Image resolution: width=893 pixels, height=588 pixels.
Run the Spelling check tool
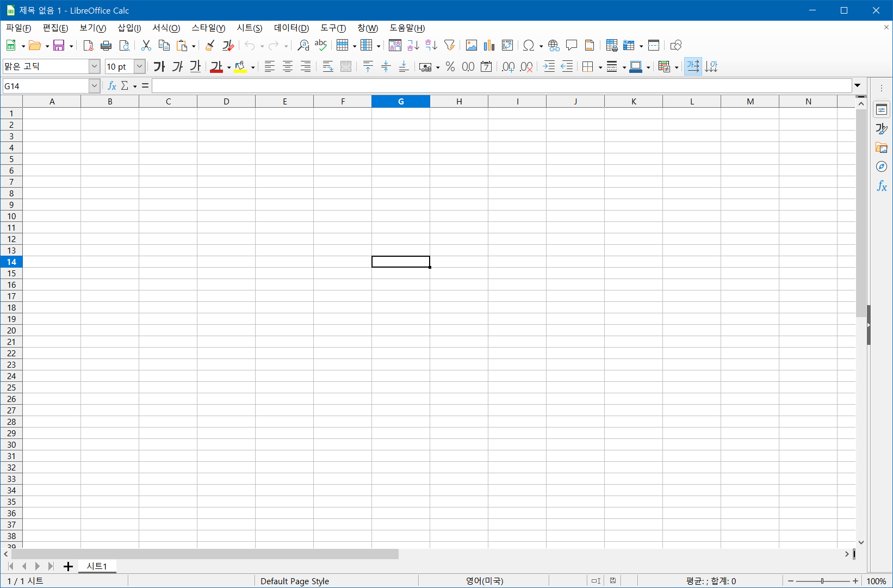321,45
